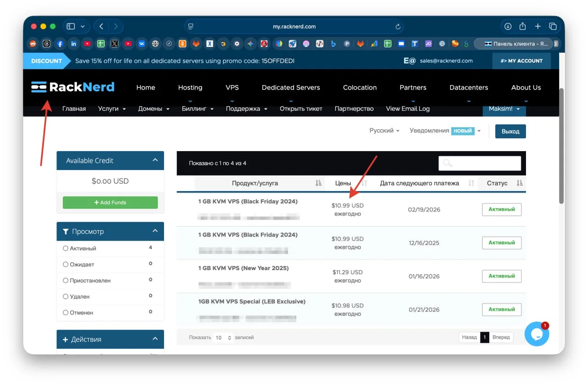Open the LinkedIn pinned tab
Viewport: 588px width, 385px height.
(x=73, y=44)
